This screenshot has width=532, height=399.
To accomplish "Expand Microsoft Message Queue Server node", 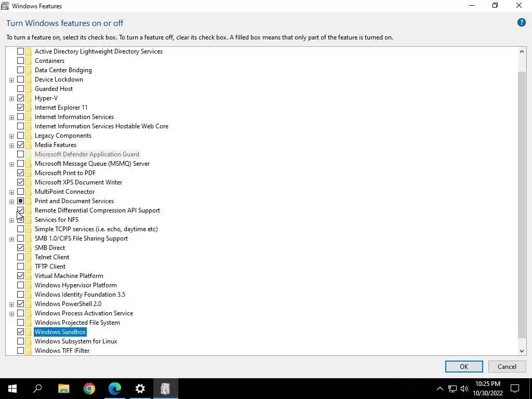I will [x=11, y=164].
